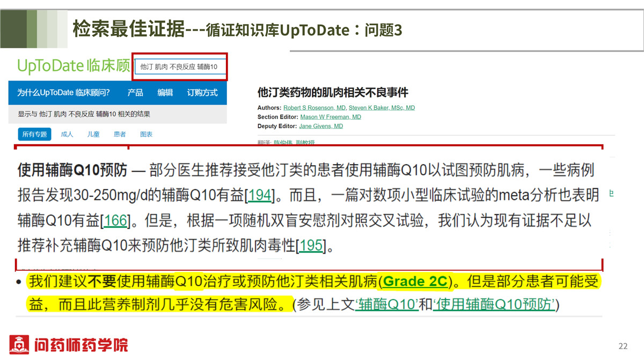Follow the '使用辅酶Q10预防' cross-reference link
The height and width of the screenshot is (362, 644).
pos(494,305)
